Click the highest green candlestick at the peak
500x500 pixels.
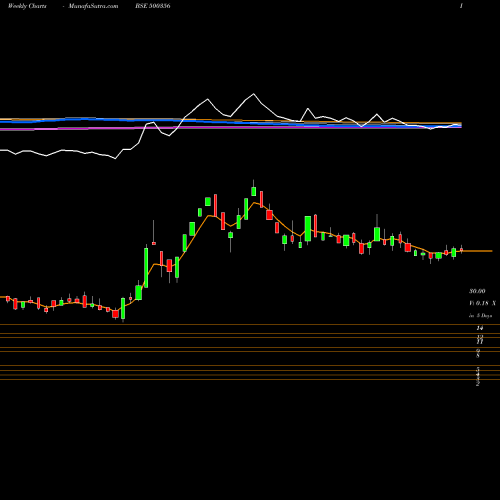click(254, 191)
